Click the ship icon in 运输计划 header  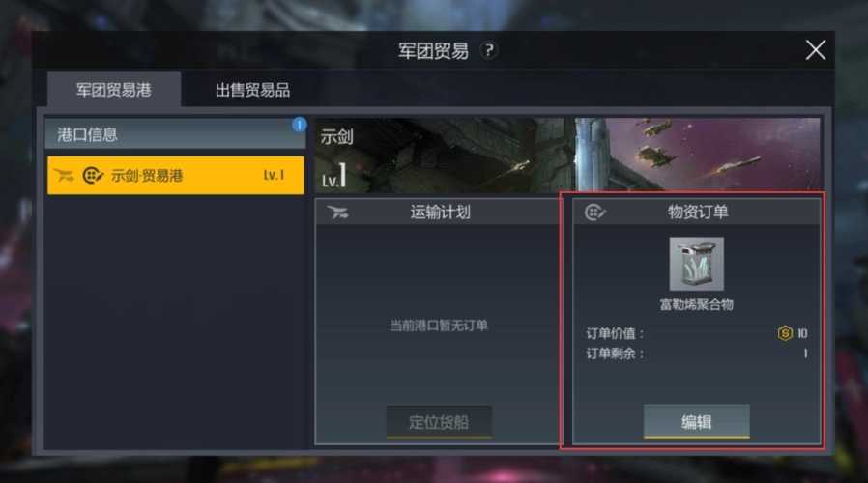click(x=337, y=212)
